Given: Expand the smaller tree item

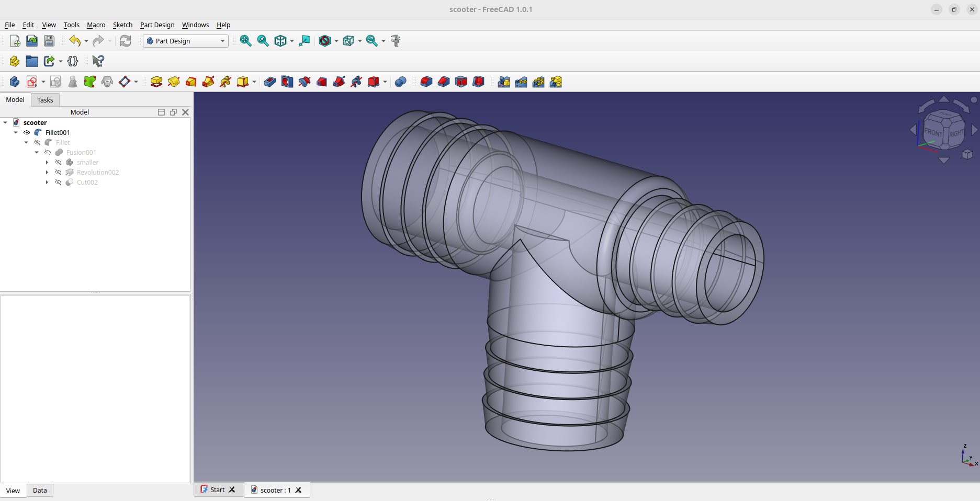Looking at the screenshot, I should click(47, 163).
